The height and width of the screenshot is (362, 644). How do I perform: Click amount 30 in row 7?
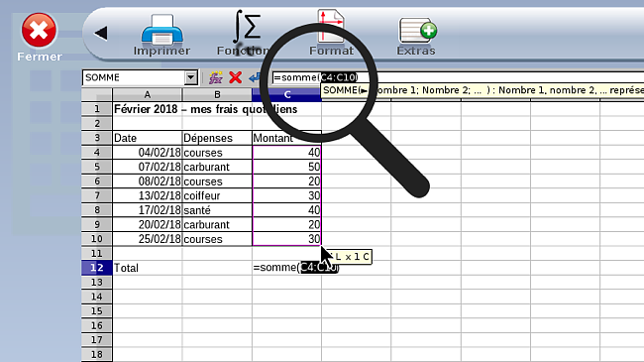click(x=286, y=195)
